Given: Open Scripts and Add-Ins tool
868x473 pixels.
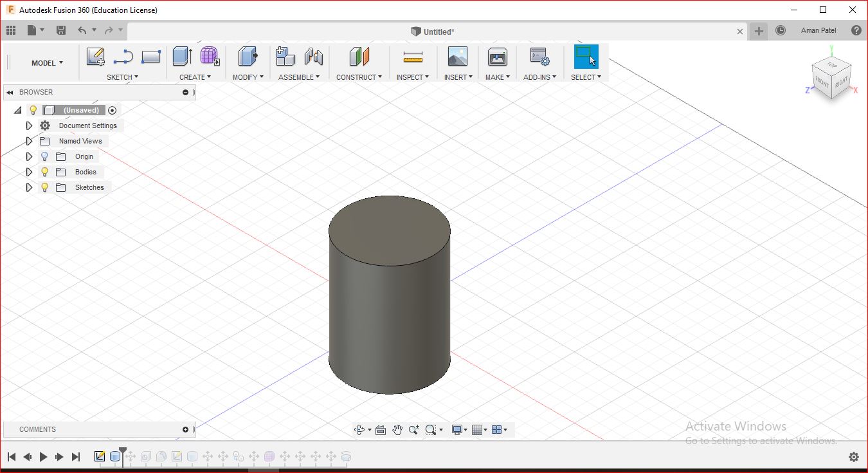Looking at the screenshot, I should (x=539, y=57).
